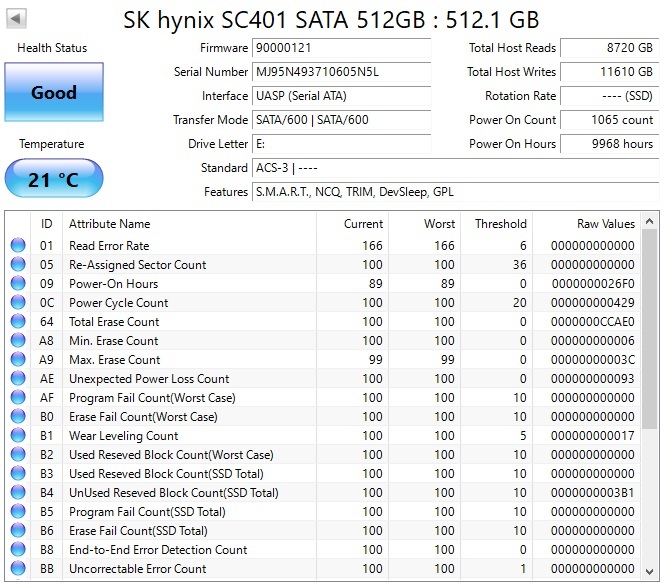The width and height of the screenshot is (666, 588).
Task: Select the Uncorrectable Error Count attribute name
Action: (x=138, y=568)
